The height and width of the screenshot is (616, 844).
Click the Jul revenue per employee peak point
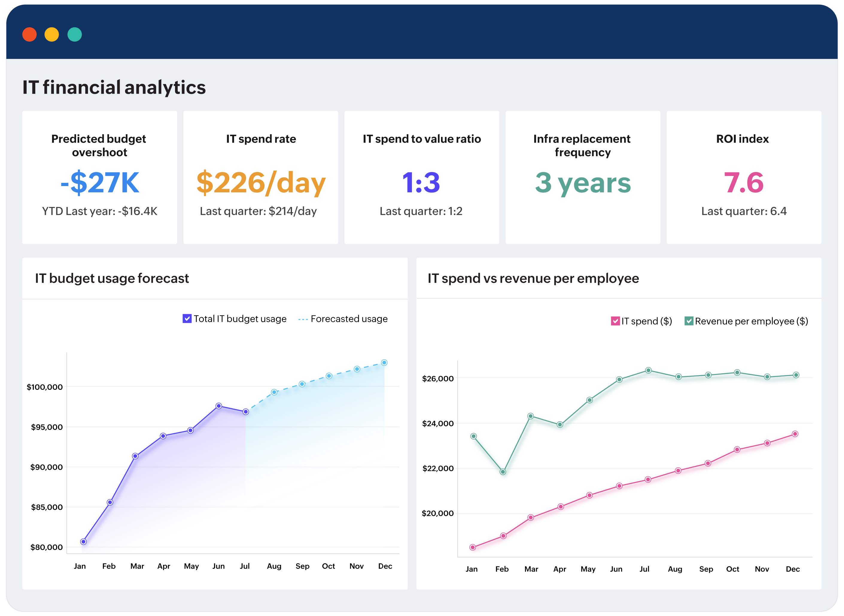(x=649, y=370)
